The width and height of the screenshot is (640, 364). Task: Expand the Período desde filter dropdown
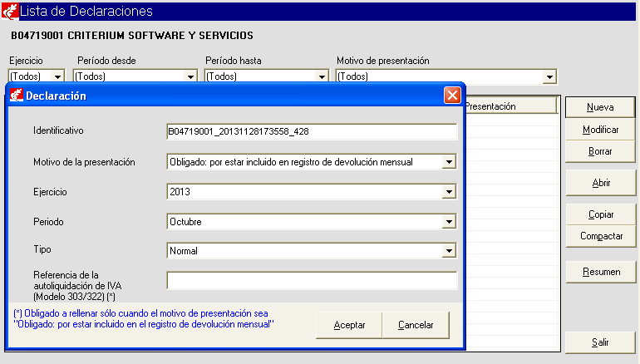pyautogui.click(x=190, y=76)
